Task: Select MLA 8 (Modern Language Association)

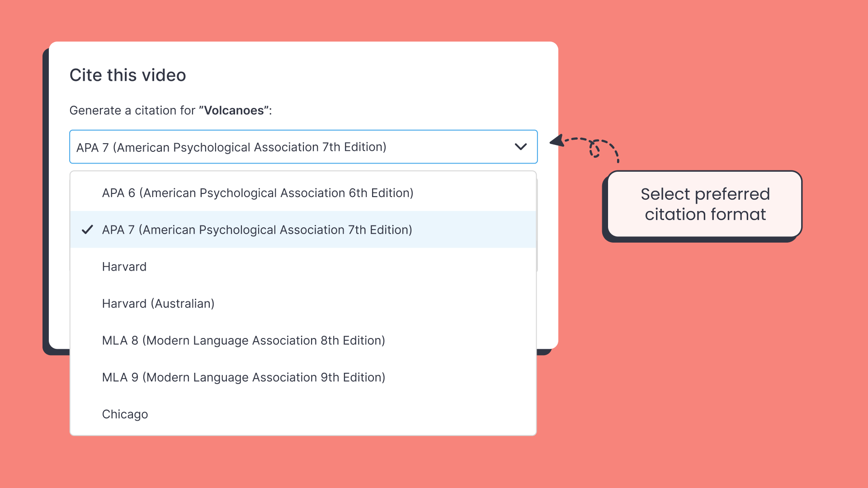Action: pos(243,340)
